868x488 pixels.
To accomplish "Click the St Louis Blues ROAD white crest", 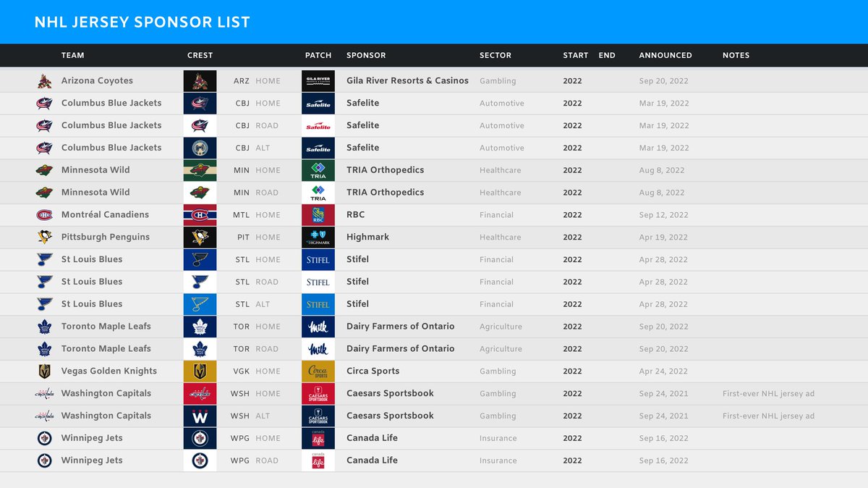I will 200,282.
